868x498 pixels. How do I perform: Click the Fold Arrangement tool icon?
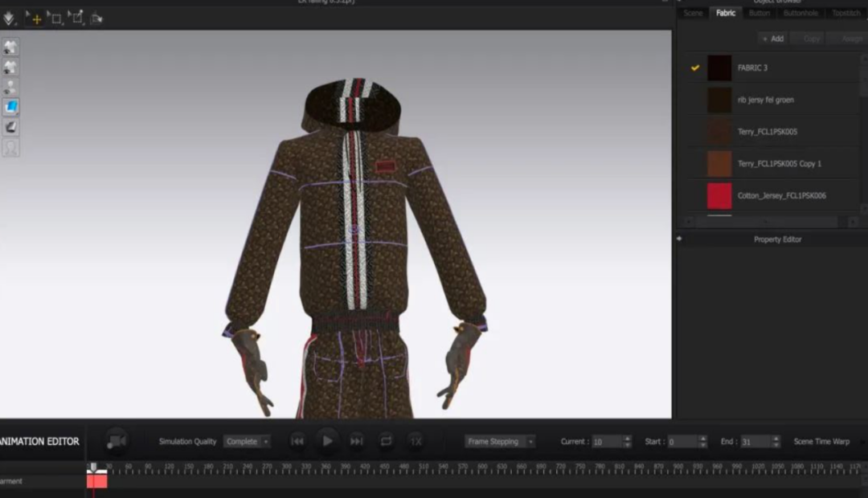[x=96, y=18]
